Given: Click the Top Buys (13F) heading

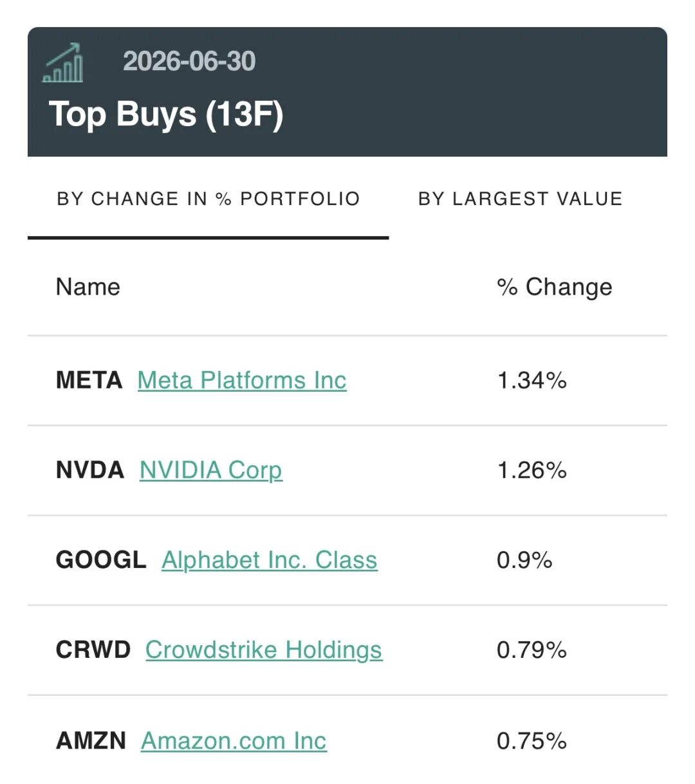Looking at the screenshot, I should pyautogui.click(x=166, y=115).
